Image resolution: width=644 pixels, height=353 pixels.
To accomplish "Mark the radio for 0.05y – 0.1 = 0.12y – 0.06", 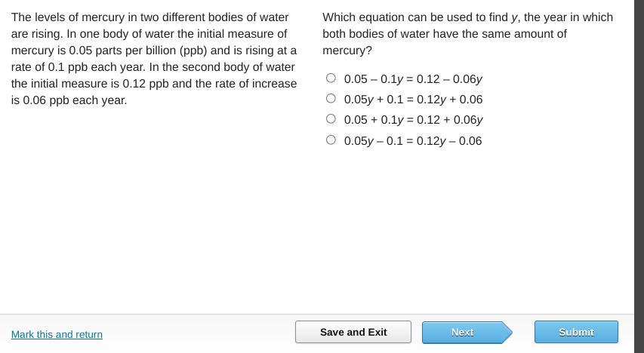I will 331,140.
